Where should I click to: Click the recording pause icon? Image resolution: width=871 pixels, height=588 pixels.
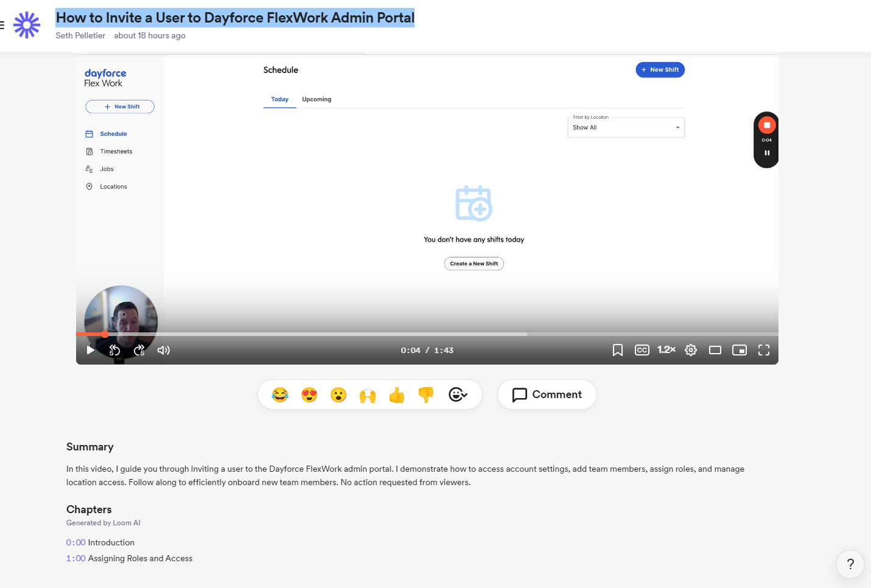[767, 153]
